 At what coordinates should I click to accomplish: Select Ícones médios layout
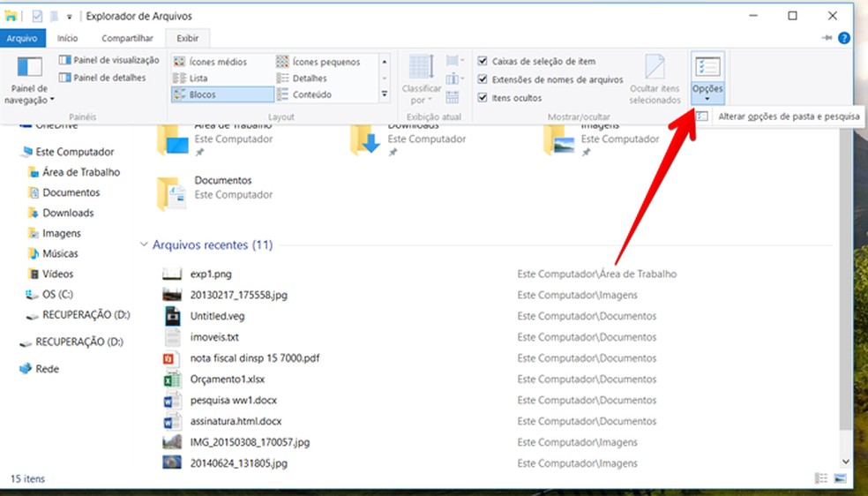click(x=210, y=62)
